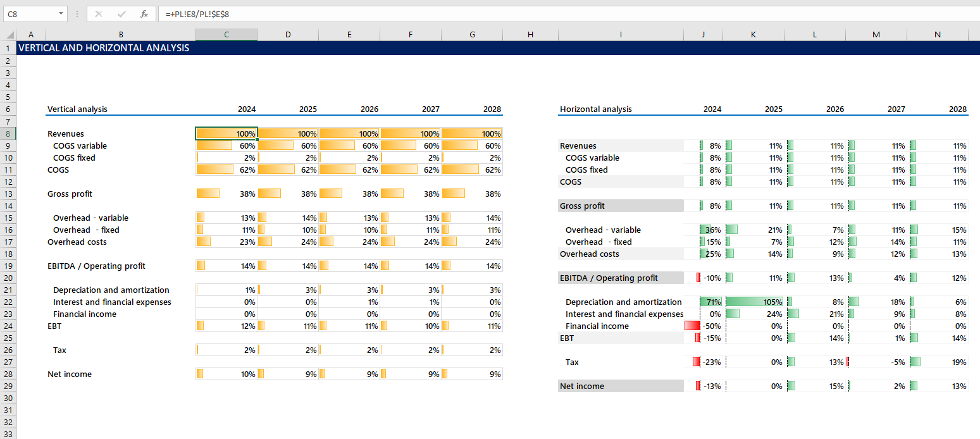
Task: Select Depreciation and amortization 2025 cell showing 105%
Action: 754,302
